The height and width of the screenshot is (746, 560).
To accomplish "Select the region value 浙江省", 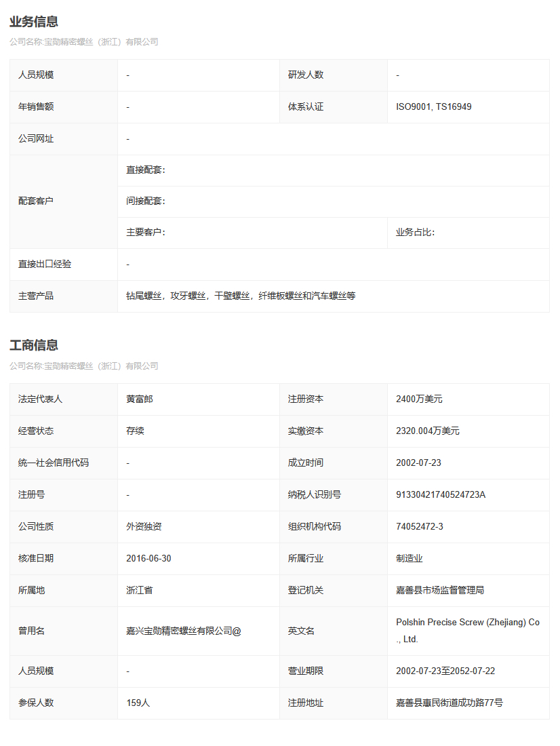I will [140, 591].
